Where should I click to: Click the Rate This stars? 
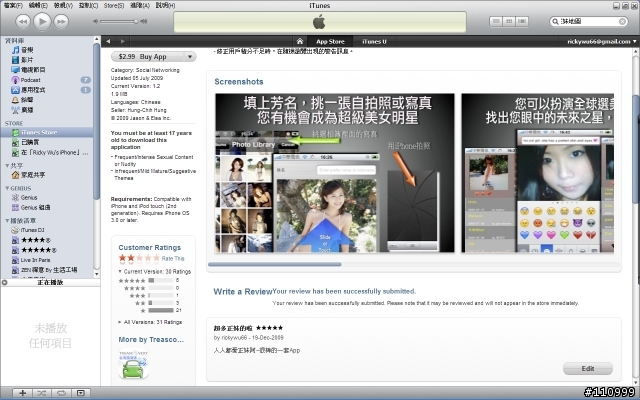coord(139,258)
